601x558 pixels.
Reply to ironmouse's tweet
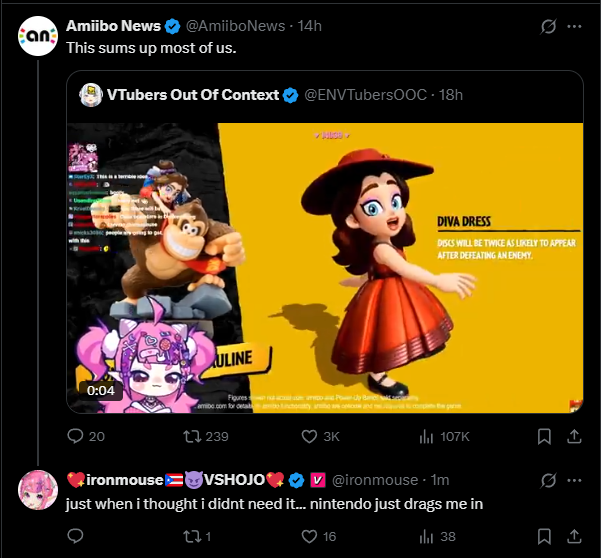coord(75,537)
